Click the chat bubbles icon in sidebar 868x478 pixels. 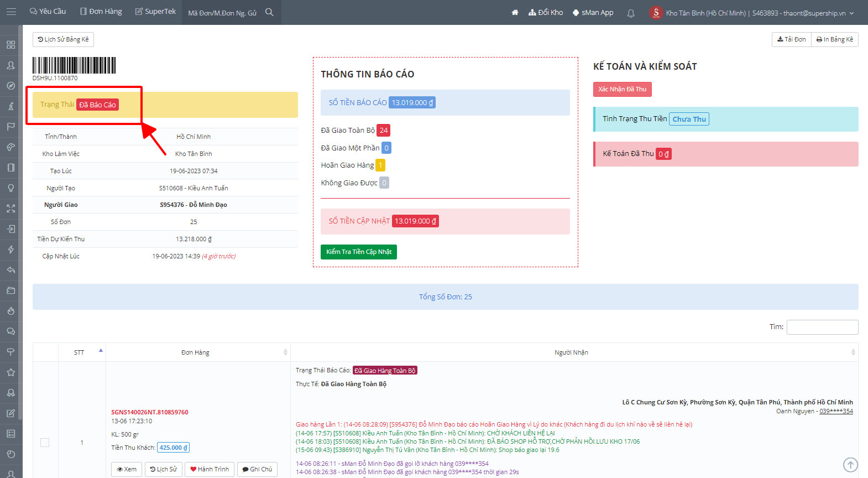click(x=11, y=331)
